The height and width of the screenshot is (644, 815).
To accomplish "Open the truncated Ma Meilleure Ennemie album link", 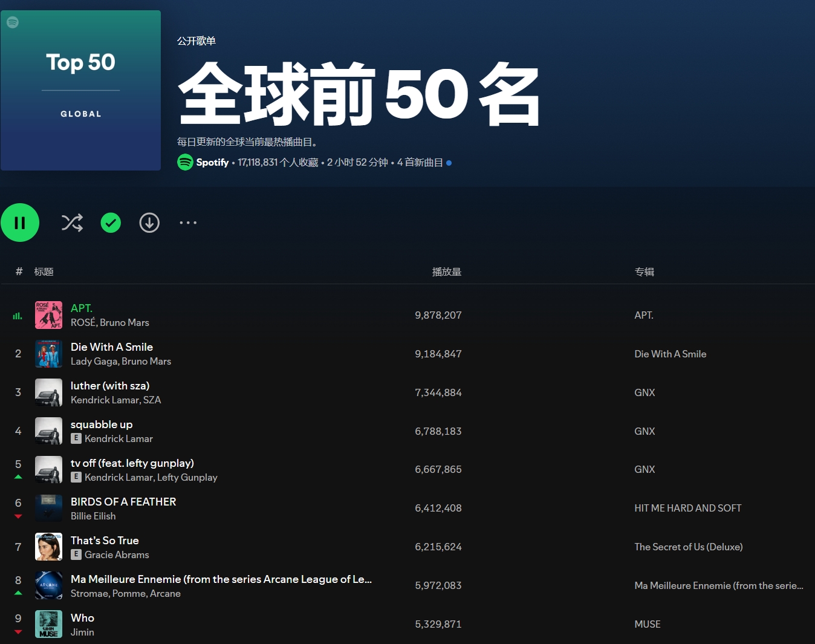I will pos(719,585).
